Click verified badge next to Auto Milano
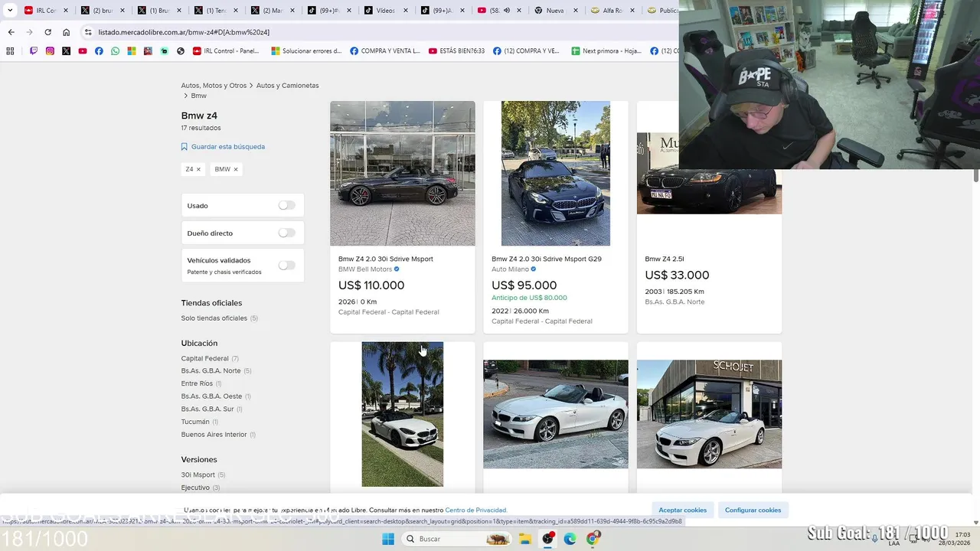Viewport: 980px width, 551px height. tap(534, 269)
